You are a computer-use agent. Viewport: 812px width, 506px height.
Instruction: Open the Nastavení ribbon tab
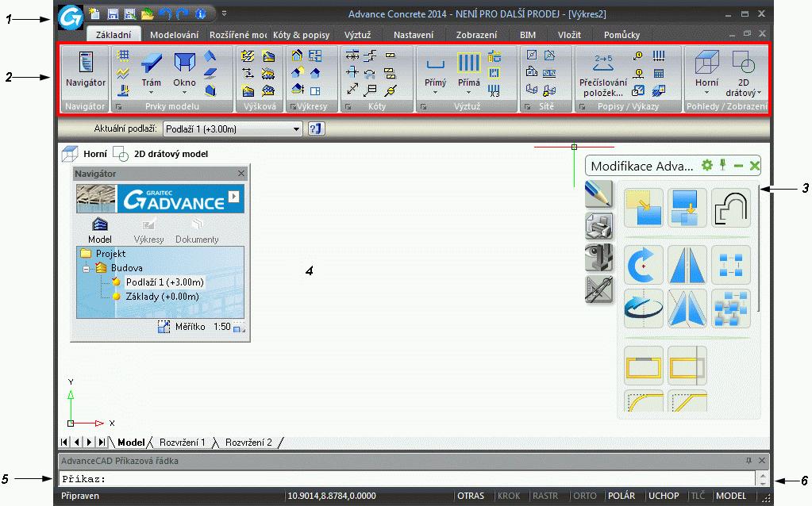pyautogui.click(x=414, y=35)
